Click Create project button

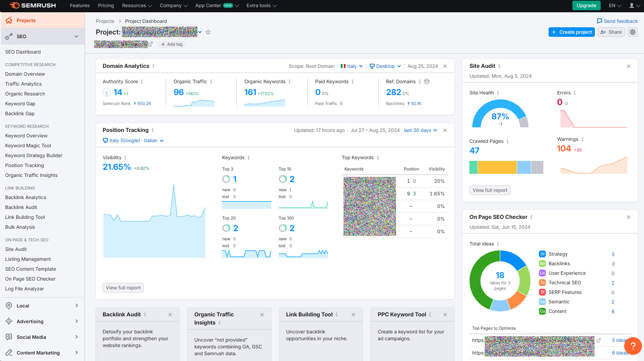coord(572,32)
